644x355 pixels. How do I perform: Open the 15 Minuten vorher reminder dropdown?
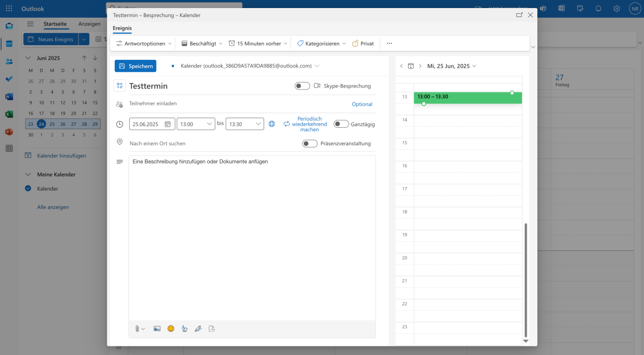[x=258, y=44]
